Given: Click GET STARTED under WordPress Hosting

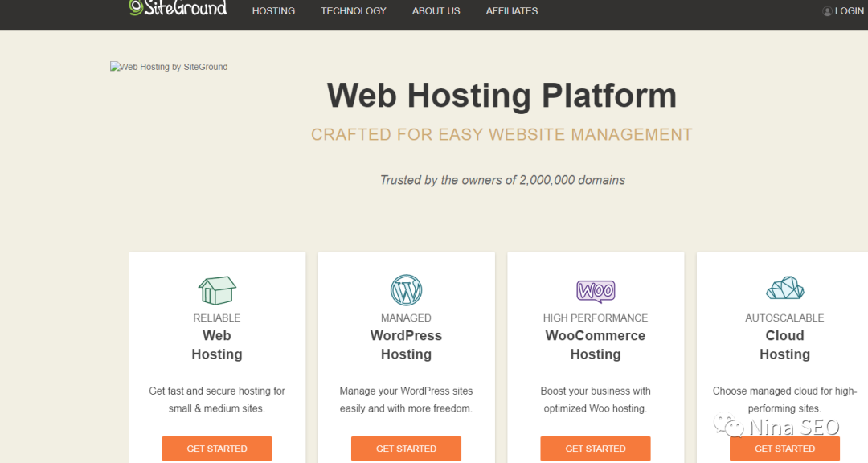Looking at the screenshot, I should (407, 449).
